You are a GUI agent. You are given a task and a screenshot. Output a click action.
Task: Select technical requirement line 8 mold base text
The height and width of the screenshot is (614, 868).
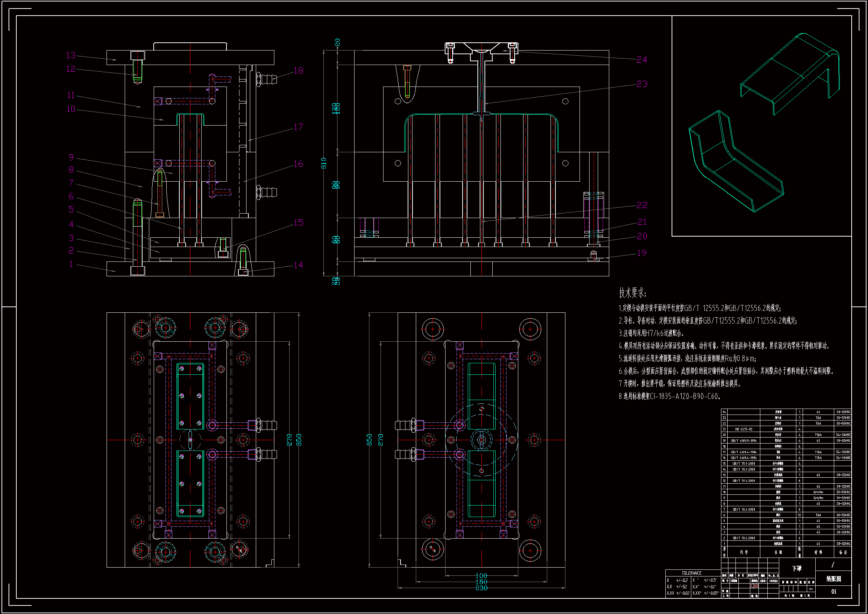(x=670, y=396)
